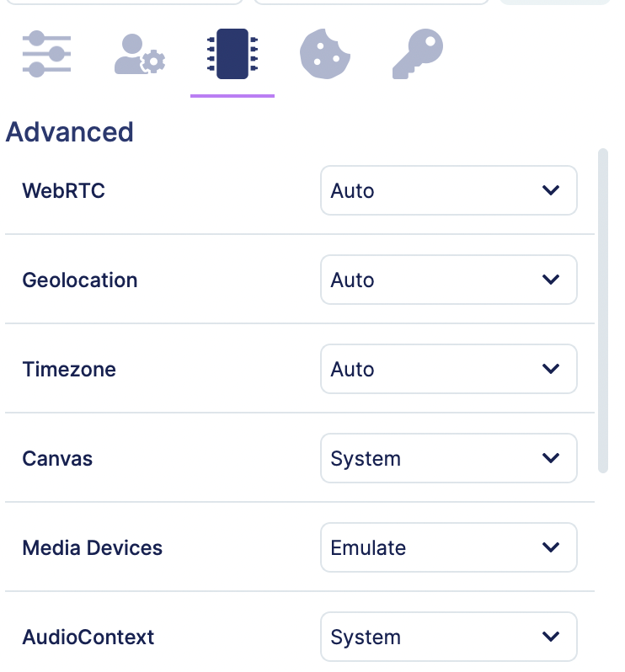Click the Media Devices row label
625x672 pixels.
(92, 547)
